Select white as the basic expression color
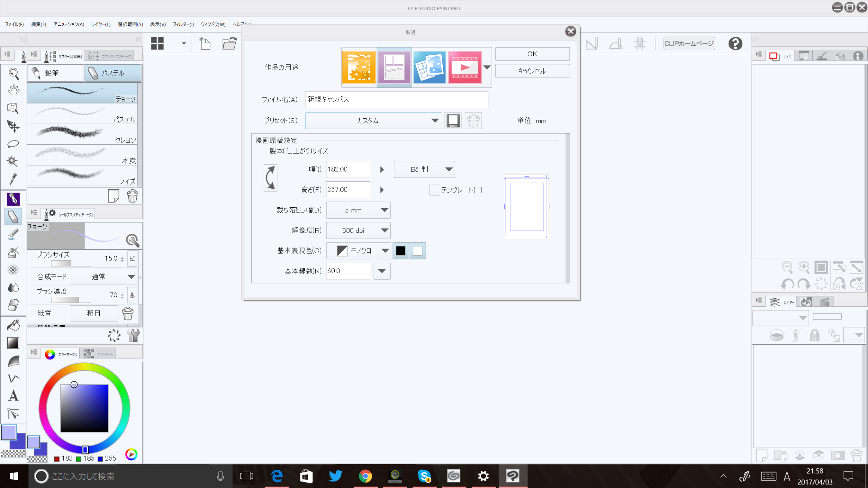 click(x=417, y=251)
